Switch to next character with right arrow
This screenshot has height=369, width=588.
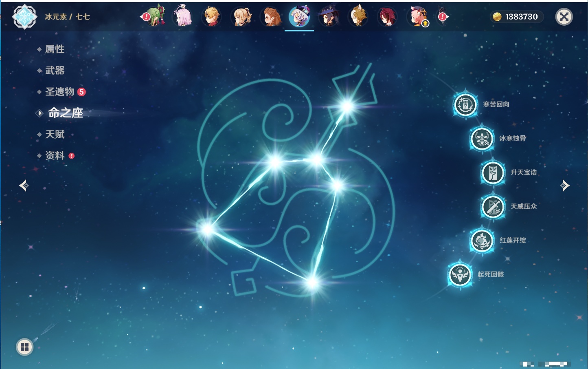tap(565, 186)
